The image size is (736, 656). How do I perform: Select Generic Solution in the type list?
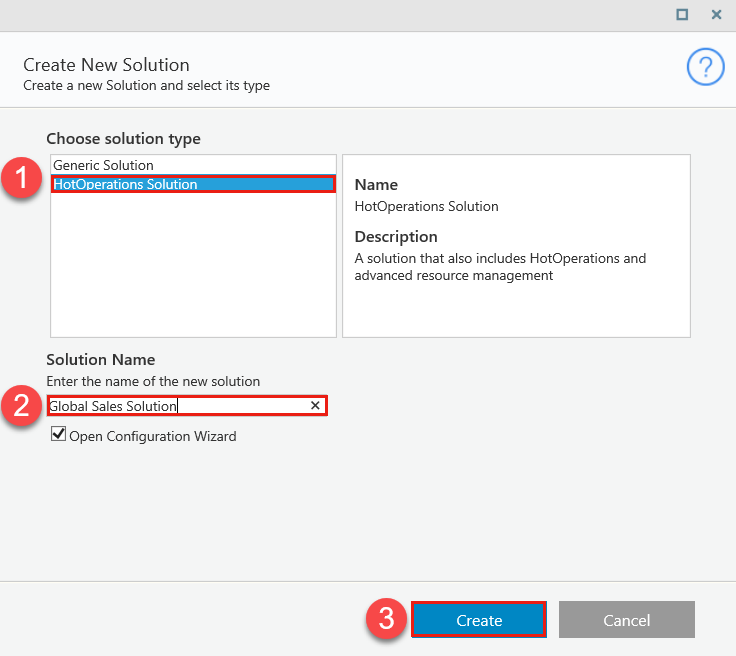(x=104, y=165)
